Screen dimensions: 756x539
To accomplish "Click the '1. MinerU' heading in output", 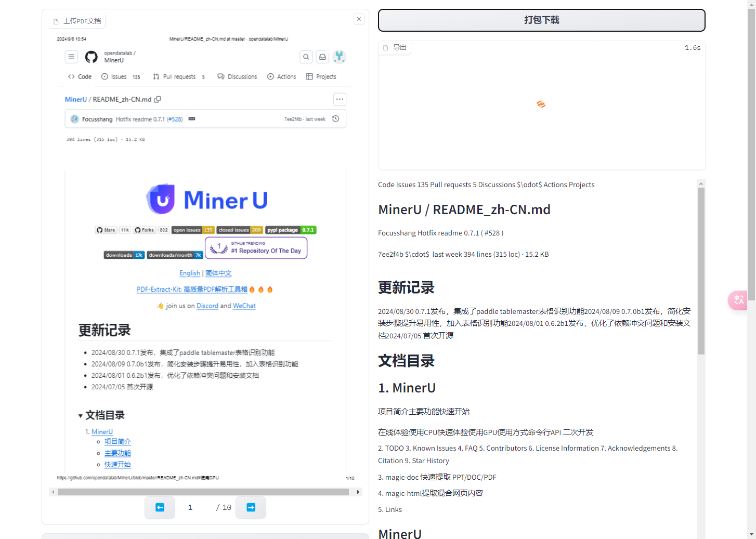I will (x=407, y=388).
